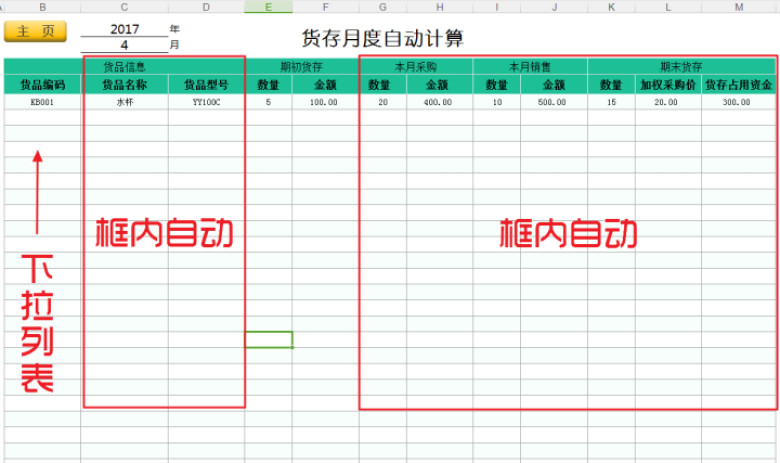Click the 货品型号 column header cell
Image resolution: width=780 pixels, height=463 pixels.
tap(206, 85)
